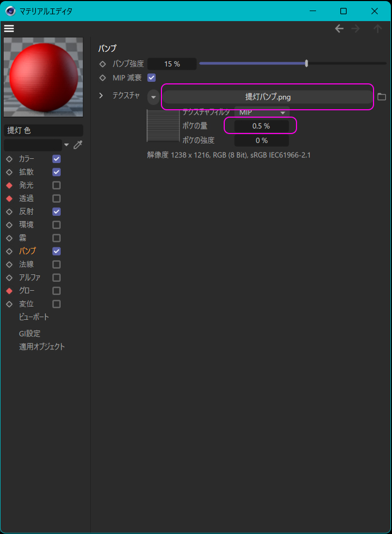This screenshot has height=534, width=392.
Task: Click the 提灯バンプ.png texture button
Action: point(267,97)
